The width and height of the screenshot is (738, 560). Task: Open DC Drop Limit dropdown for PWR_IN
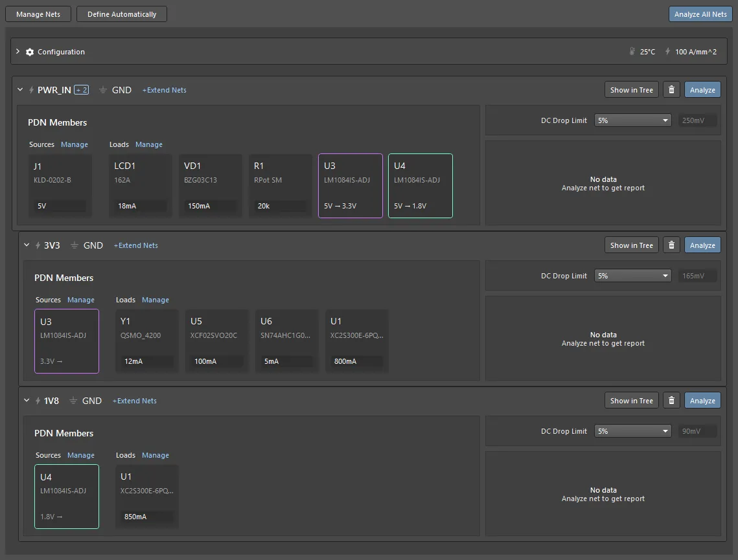tap(633, 120)
